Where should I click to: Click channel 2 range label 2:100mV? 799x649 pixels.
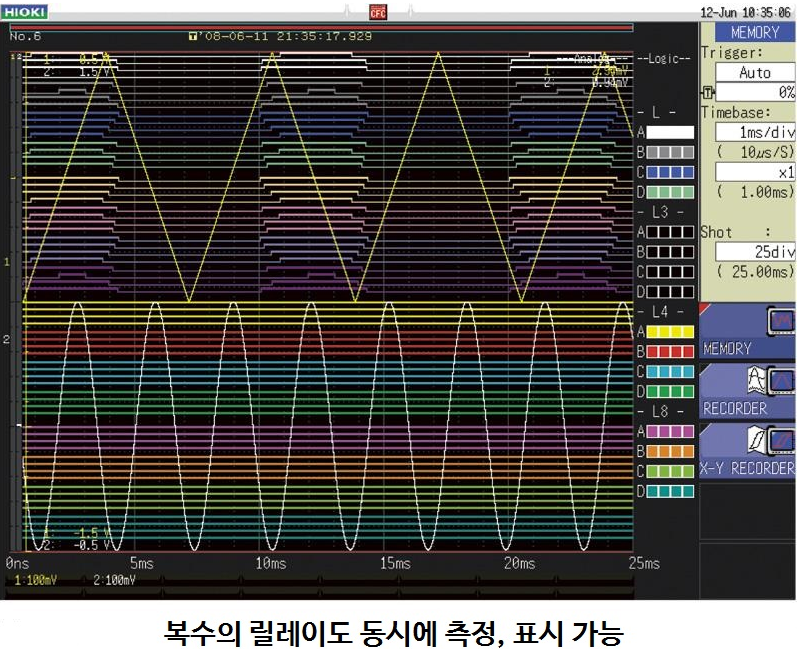(x=114, y=580)
